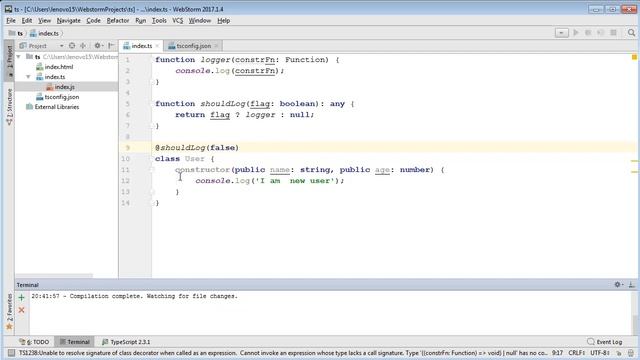The image size is (640, 360).
Task: Open the Tools menu
Action: pos(159,20)
